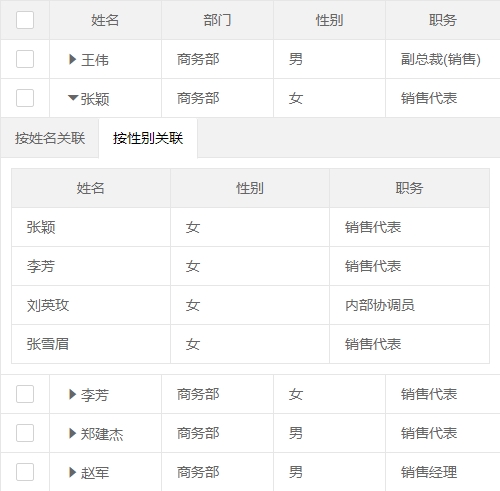
Task: Check the box for 郑建杰
Action: pyautogui.click(x=25, y=433)
